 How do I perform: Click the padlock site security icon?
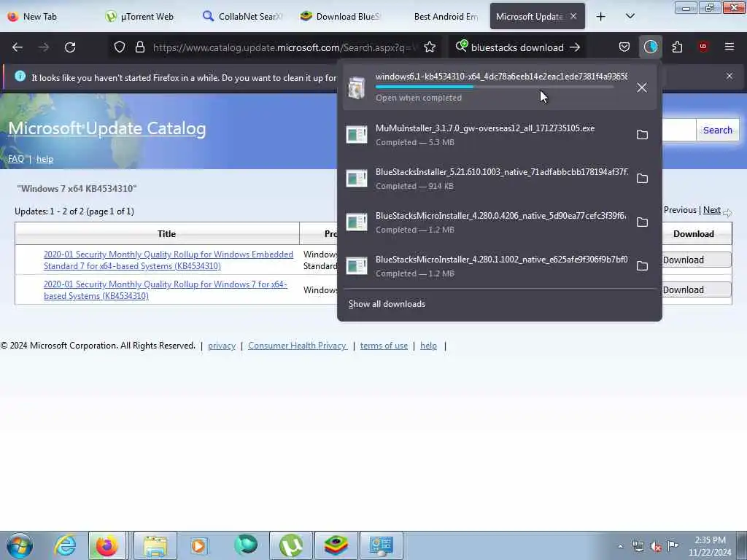coord(139,47)
